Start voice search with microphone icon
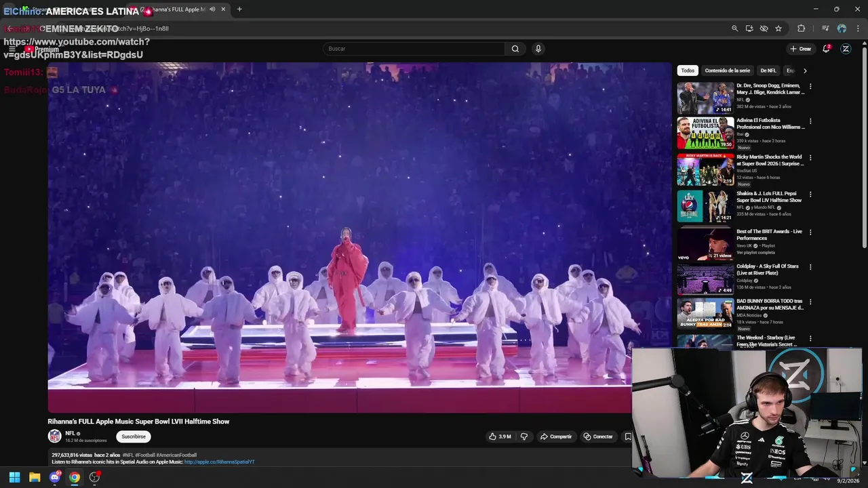This screenshot has width=868, height=488. click(x=538, y=49)
